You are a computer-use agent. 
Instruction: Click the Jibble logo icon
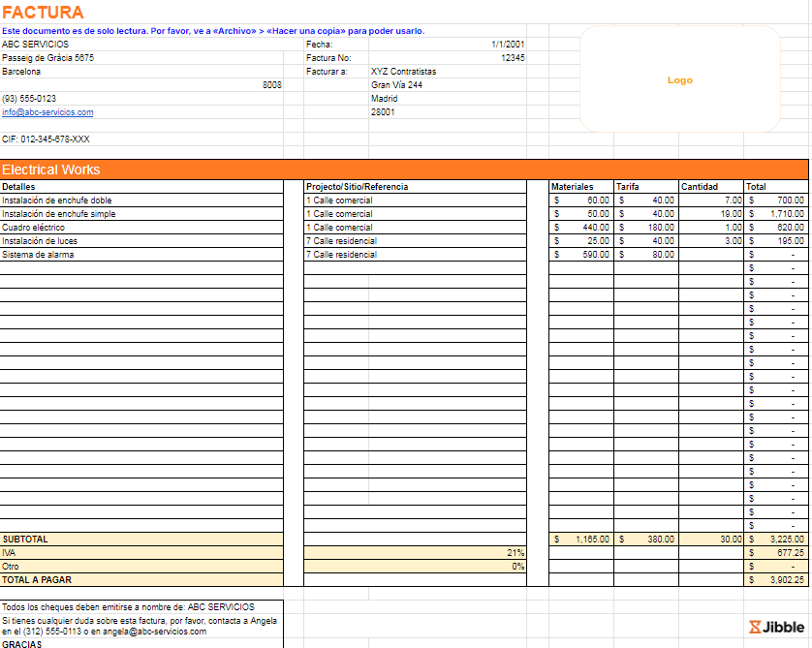(x=756, y=627)
